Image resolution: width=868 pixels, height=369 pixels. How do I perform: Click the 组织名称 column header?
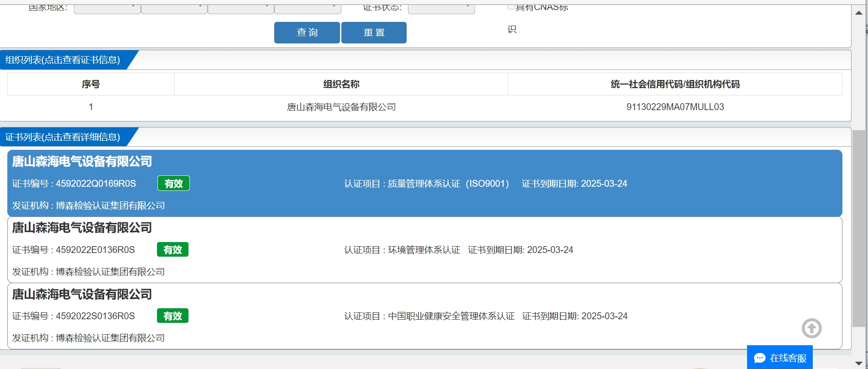[341, 84]
